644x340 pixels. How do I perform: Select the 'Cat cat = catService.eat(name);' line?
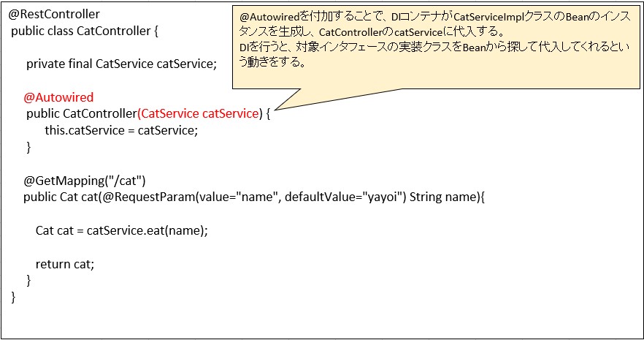(122, 230)
